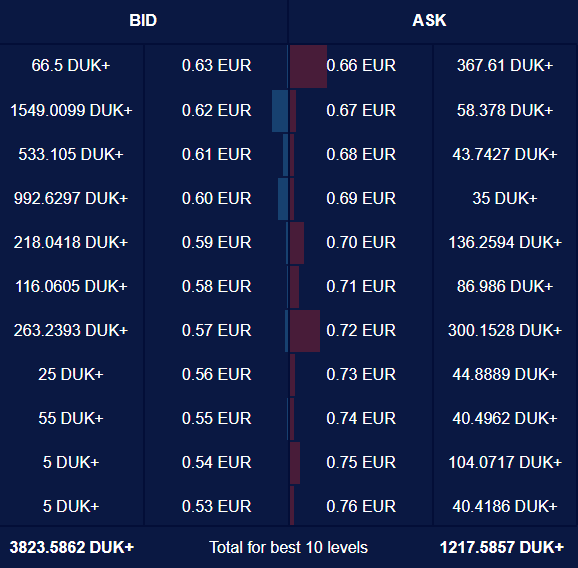
Task: Click the 40.4186 DUK+ ask volume
Action: click(505, 506)
